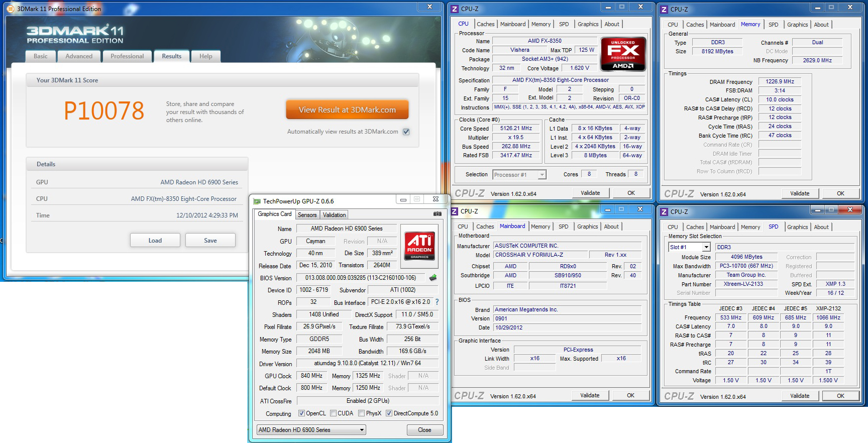The width and height of the screenshot is (868, 443).
Task: Click the GPU Clock field showing 840 MHz
Action: 311,376
